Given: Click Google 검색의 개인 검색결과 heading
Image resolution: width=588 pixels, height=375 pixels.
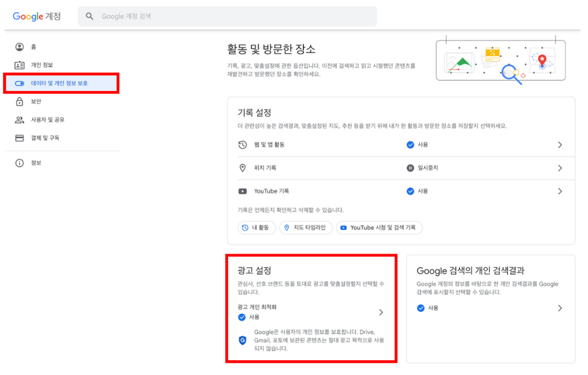Looking at the screenshot, I should click(x=470, y=271).
